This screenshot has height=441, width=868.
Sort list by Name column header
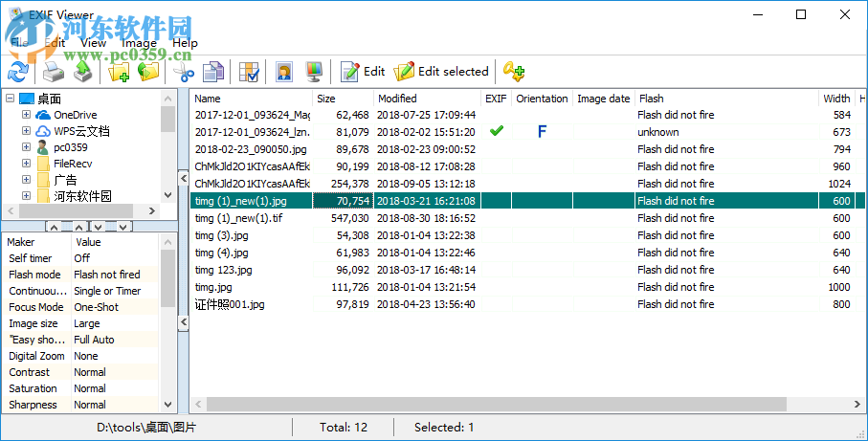(252, 99)
